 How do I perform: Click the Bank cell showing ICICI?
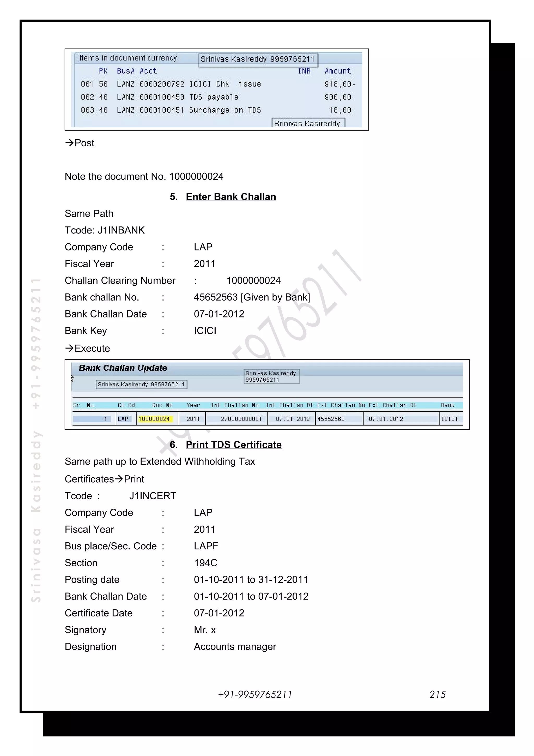(449, 419)
